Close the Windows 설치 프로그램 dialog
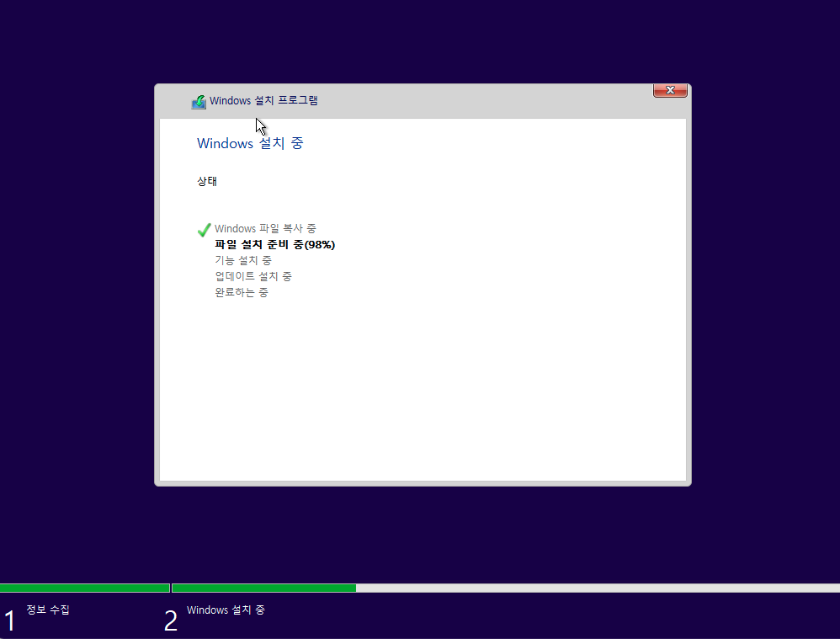 coord(670,91)
